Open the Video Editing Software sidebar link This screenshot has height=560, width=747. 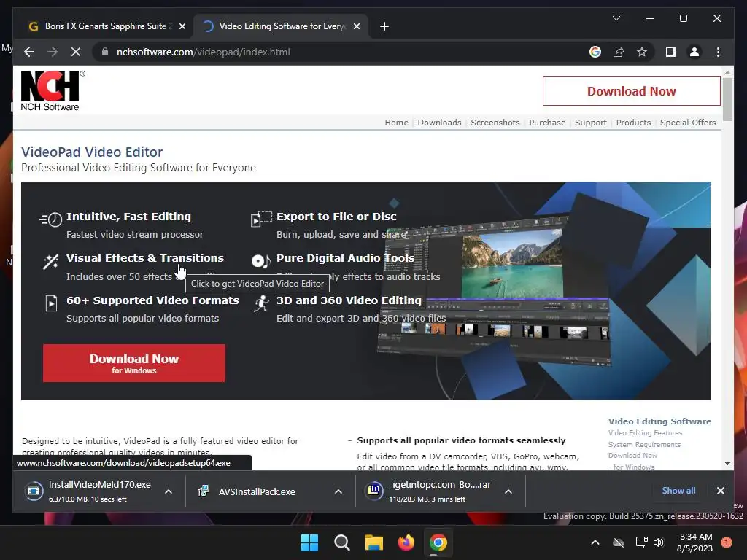[659, 421]
